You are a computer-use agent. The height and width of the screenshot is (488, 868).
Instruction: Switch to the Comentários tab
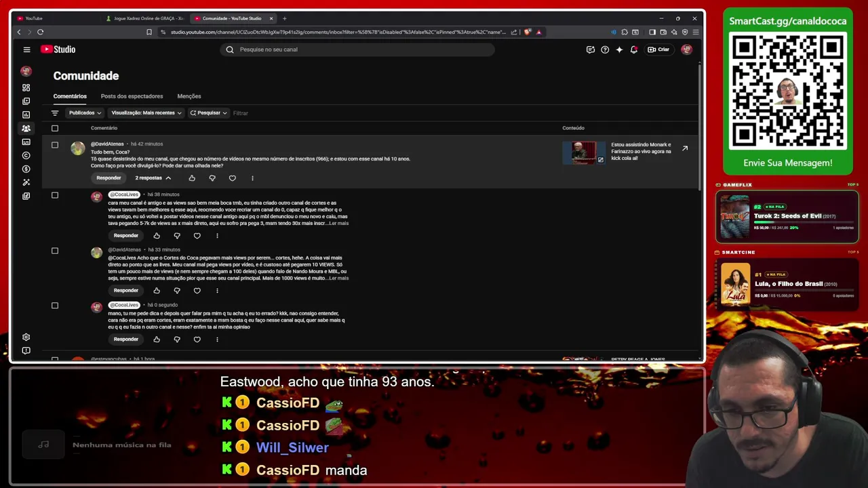[70, 96]
